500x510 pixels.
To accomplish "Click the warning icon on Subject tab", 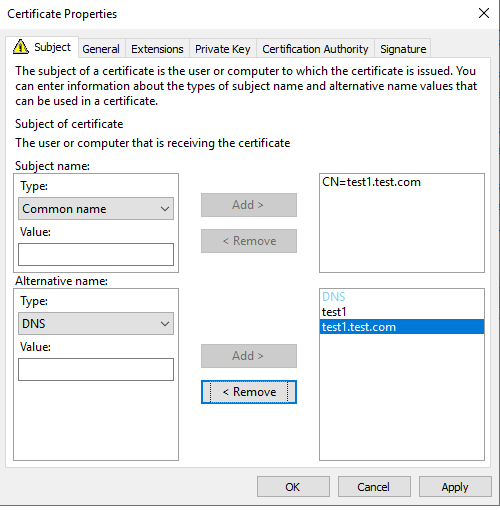I will pyautogui.click(x=21, y=47).
